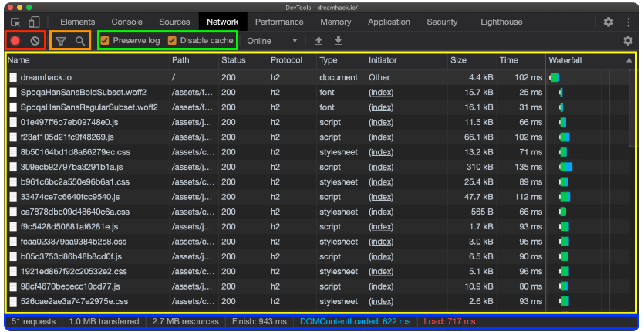This screenshot has height=332, width=644.
Task: Click DOMContentLoaded: 622 ms in status bar
Action: [355, 322]
